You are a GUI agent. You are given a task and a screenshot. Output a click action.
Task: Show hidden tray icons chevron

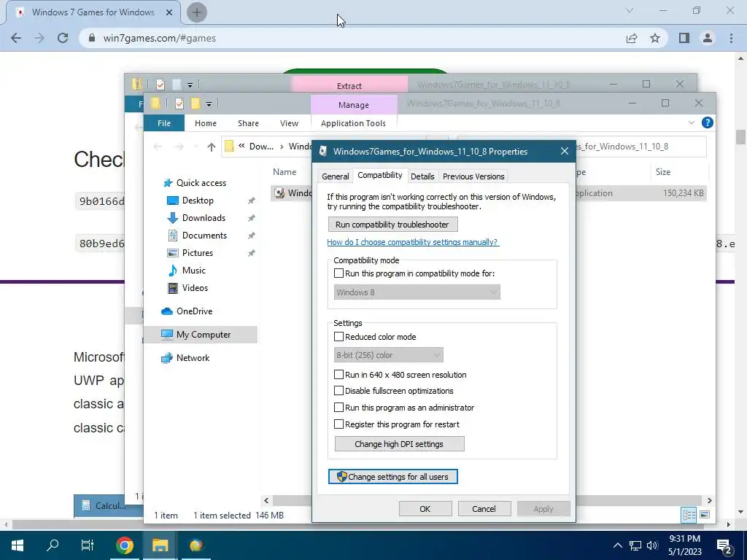point(617,545)
